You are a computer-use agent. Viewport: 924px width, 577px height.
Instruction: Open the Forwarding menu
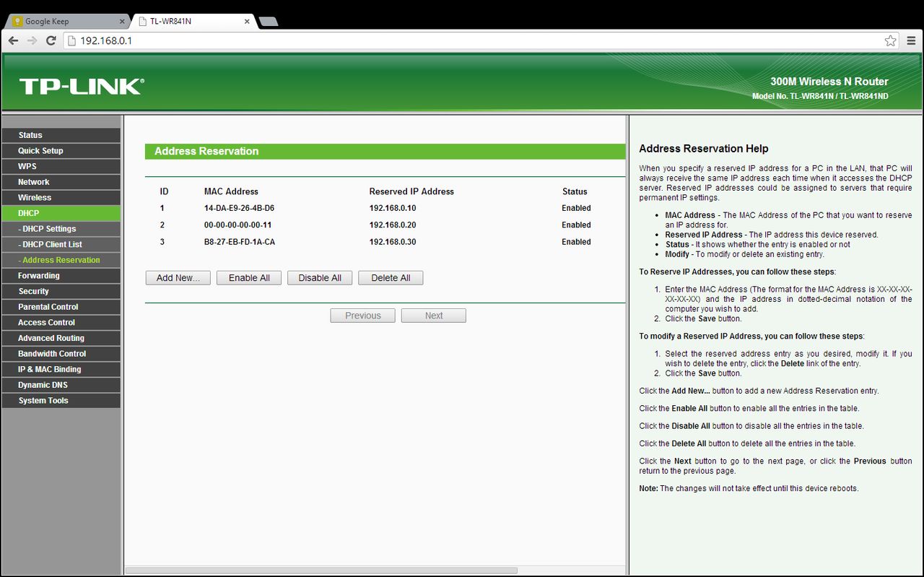click(x=61, y=276)
